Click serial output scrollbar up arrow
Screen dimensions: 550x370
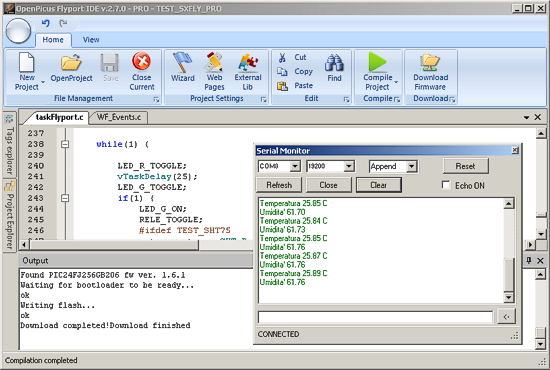(509, 203)
